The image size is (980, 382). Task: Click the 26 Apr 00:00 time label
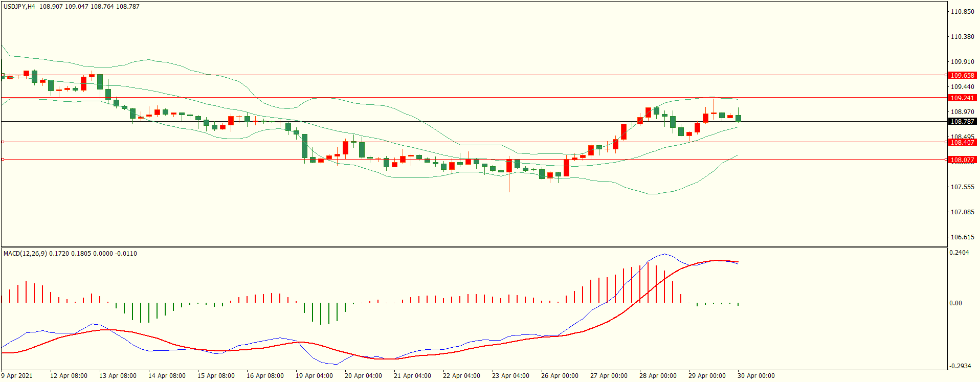(560, 376)
